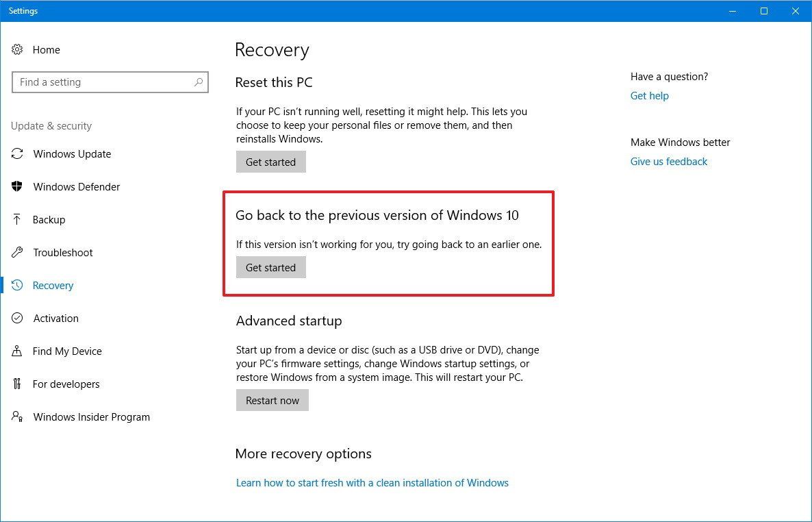Click the Restart now button

(x=272, y=400)
